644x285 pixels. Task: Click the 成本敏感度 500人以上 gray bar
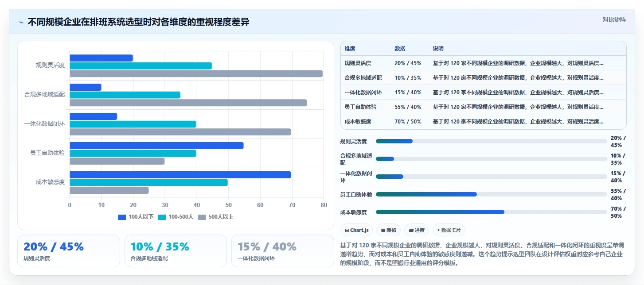[x=109, y=190]
